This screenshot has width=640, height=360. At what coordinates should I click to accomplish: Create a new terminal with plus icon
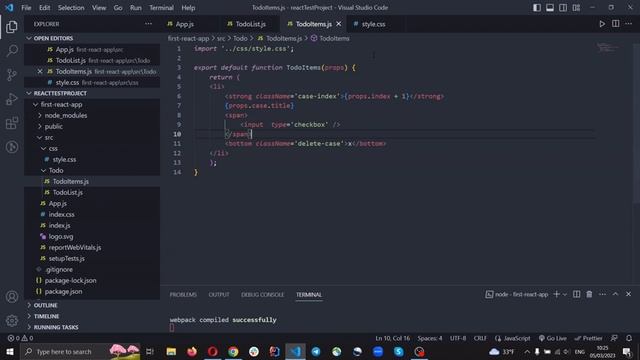tap(556, 294)
